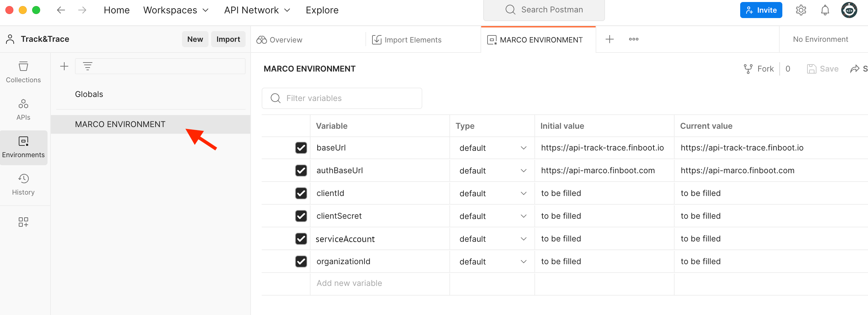Uncheck the baseUrl variable checkbox

[x=301, y=148]
